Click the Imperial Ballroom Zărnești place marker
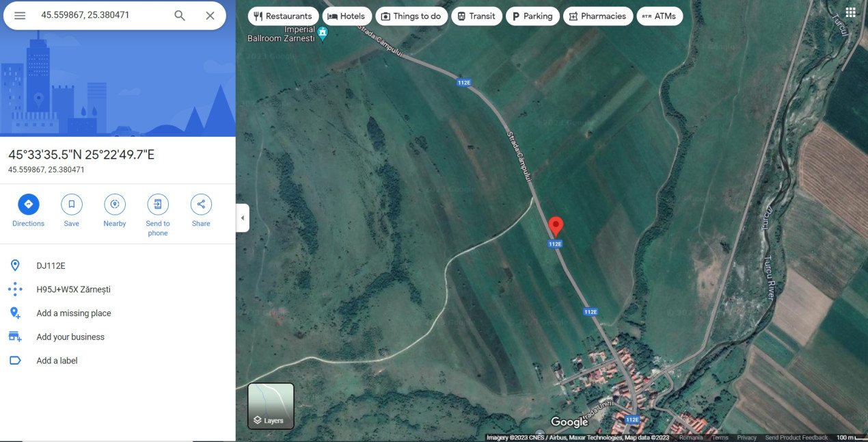Viewport: 868px width, 442px height. 323,32
